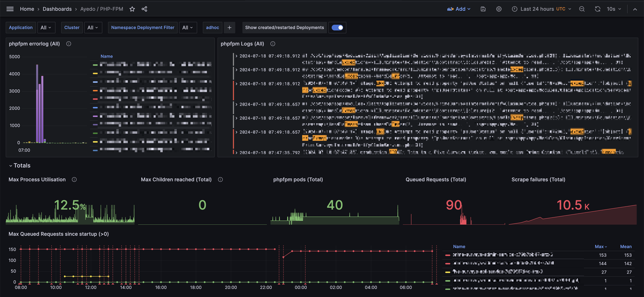The width and height of the screenshot is (644, 297).
Task: Click the Queued Requests value 90
Action: pos(454,205)
